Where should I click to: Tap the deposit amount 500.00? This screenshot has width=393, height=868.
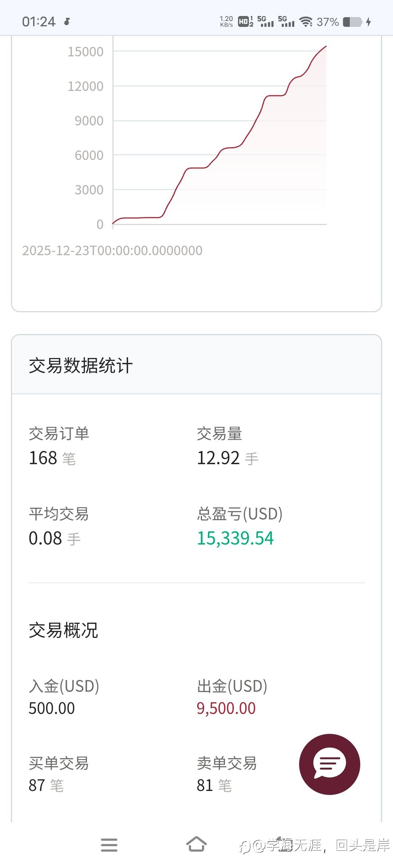52,708
